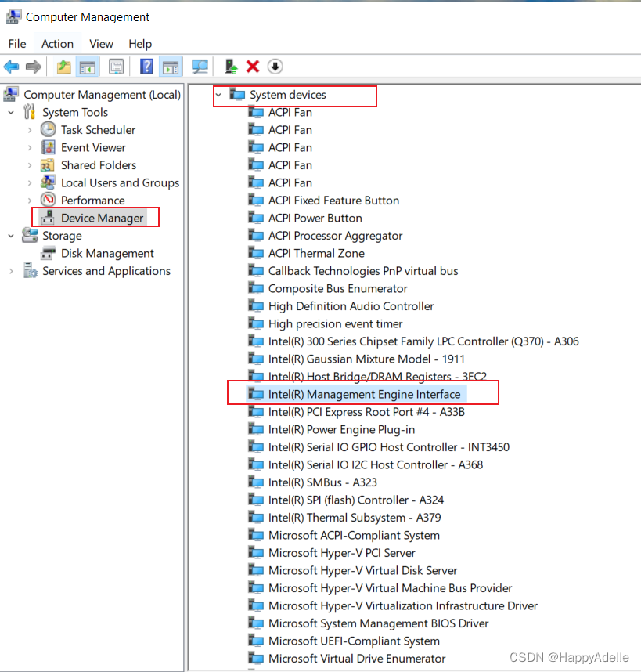
Task: Select Callback Technologies PnP virtual bus
Action: 363,271
